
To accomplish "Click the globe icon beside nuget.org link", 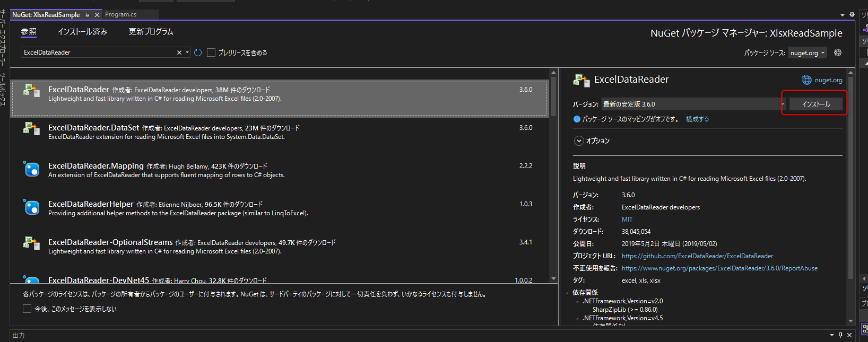I will pos(806,80).
